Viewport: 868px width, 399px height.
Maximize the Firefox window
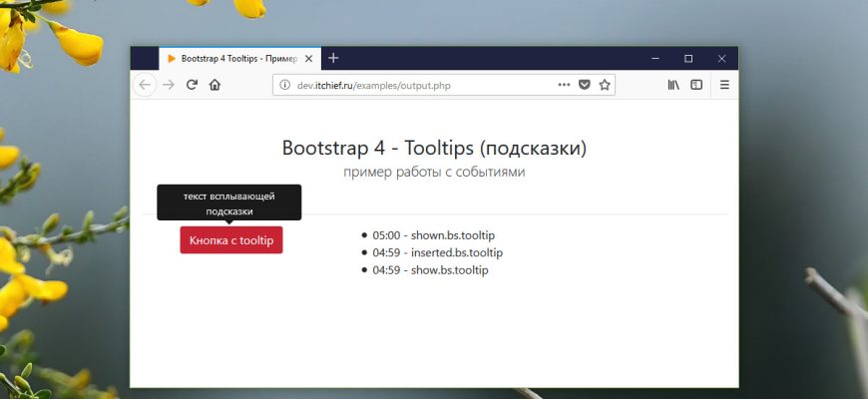click(x=687, y=59)
